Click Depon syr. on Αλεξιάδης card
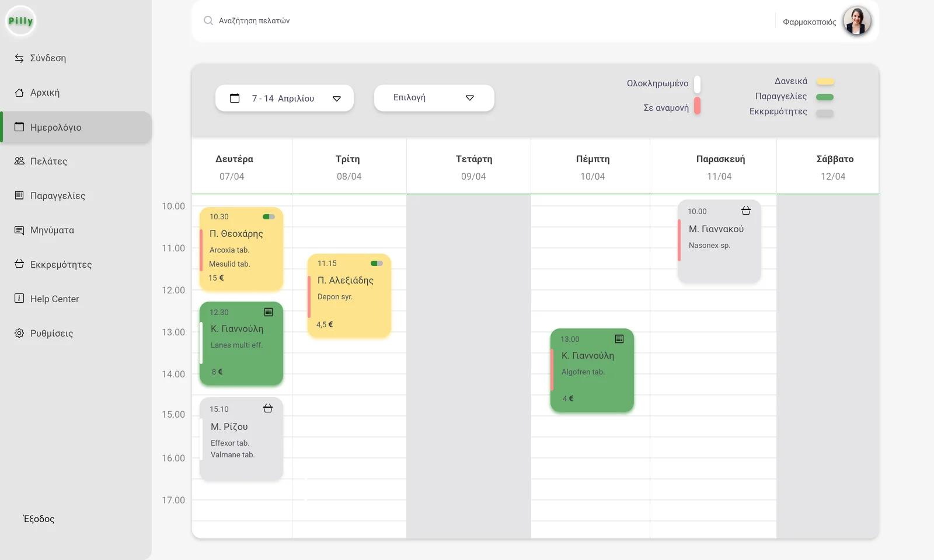Image resolution: width=934 pixels, height=560 pixels. (x=335, y=296)
